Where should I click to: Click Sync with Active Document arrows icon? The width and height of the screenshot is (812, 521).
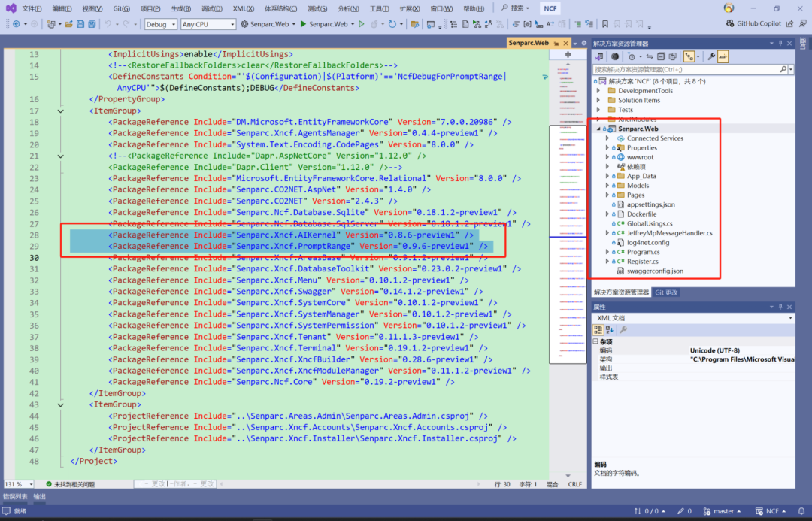click(650, 56)
